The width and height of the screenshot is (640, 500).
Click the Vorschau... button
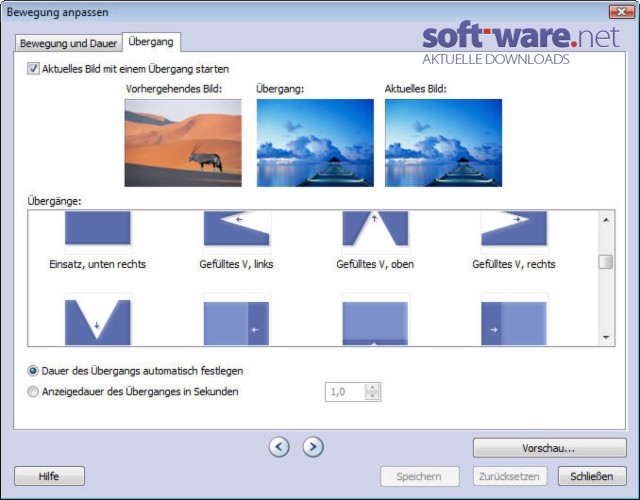click(x=549, y=448)
